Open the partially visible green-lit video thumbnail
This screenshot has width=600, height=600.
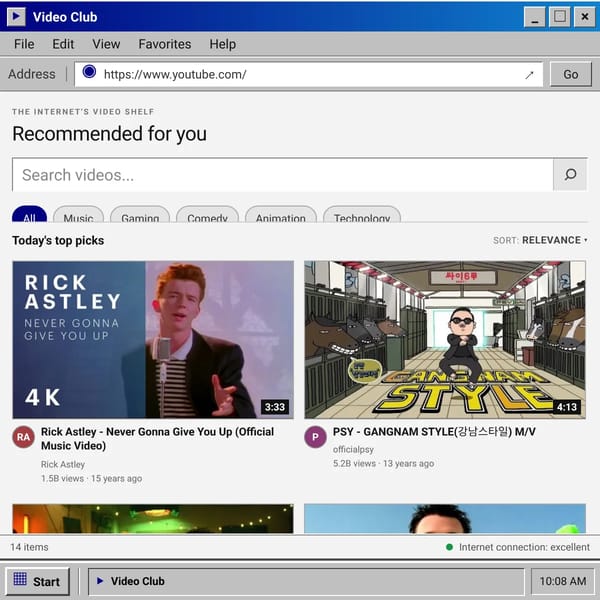coord(153,518)
